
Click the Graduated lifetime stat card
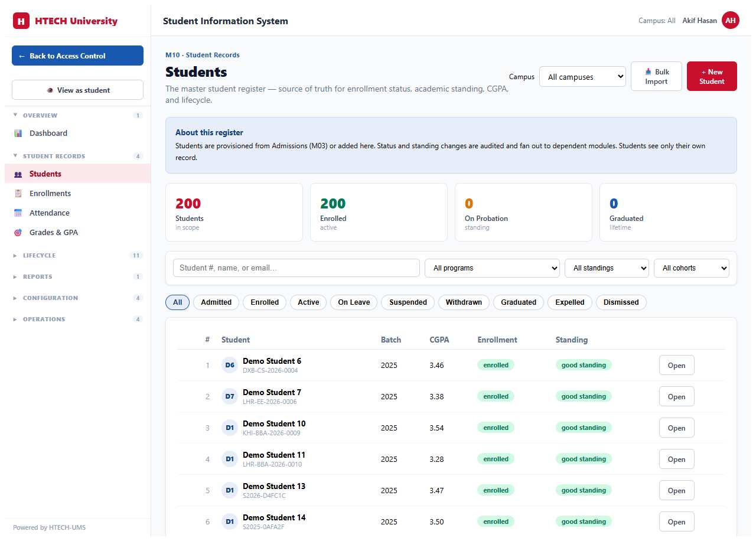[668, 212]
